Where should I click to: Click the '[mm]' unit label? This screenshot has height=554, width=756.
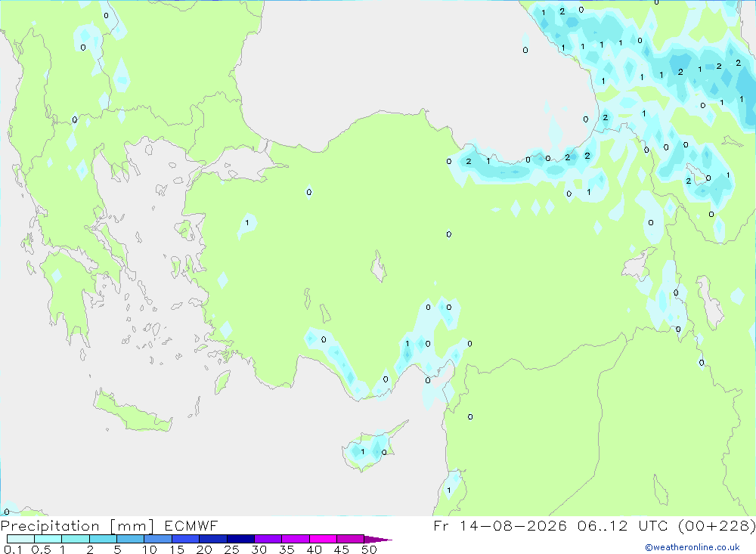pos(132,525)
